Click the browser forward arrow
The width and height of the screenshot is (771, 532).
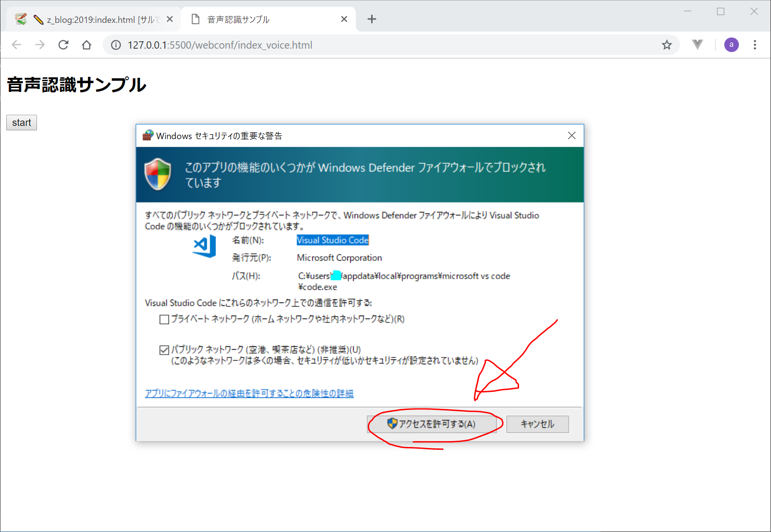pyautogui.click(x=40, y=45)
